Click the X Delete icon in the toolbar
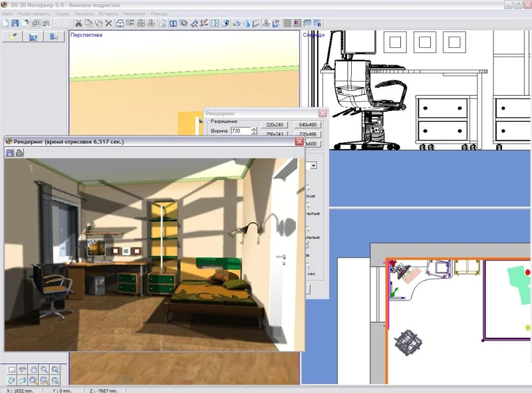 coord(108,23)
